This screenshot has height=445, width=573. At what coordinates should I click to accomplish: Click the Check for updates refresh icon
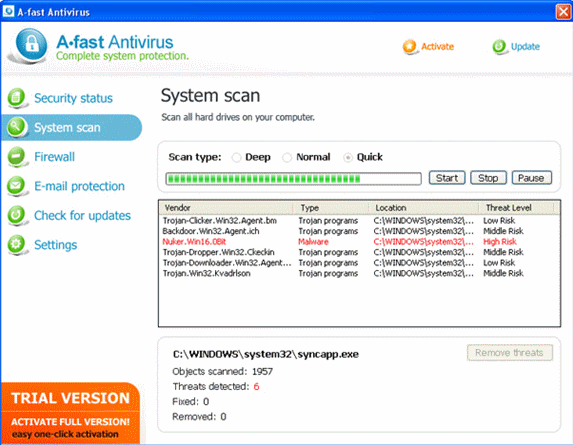[x=16, y=215]
